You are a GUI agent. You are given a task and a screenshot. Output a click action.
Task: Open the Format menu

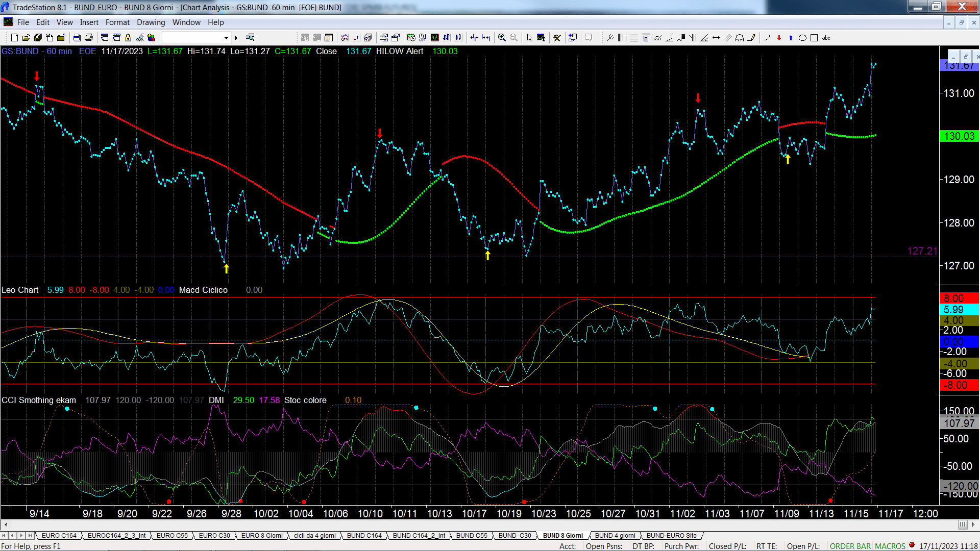tap(118, 22)
